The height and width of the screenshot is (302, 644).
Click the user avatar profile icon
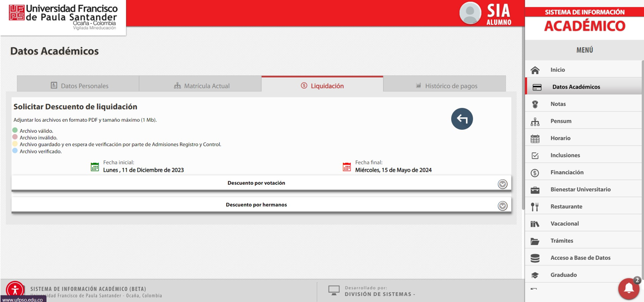click(470, 13)
